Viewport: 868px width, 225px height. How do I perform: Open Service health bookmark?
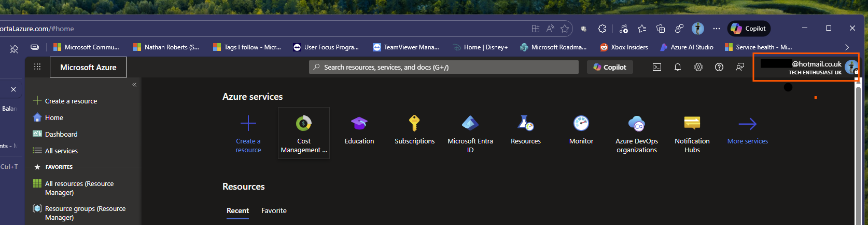758,47
